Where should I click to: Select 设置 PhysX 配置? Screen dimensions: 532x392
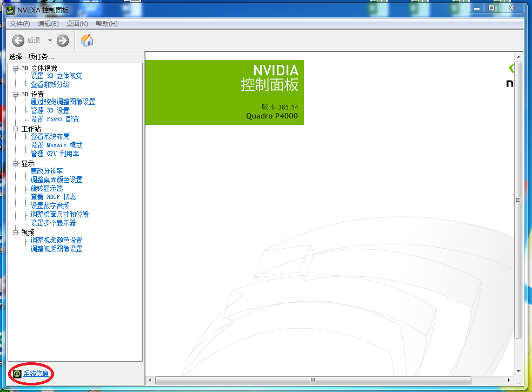(55, 119)
